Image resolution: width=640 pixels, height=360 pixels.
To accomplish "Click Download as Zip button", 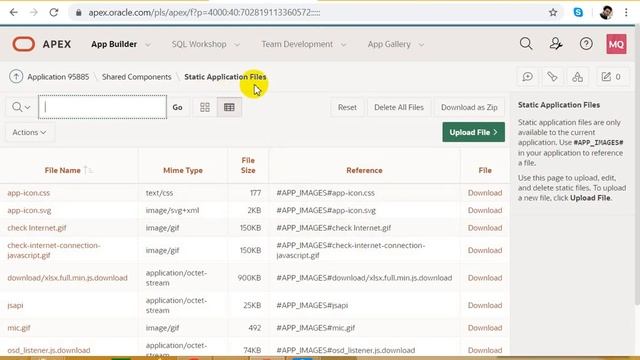I will click(x=469, y=107).
